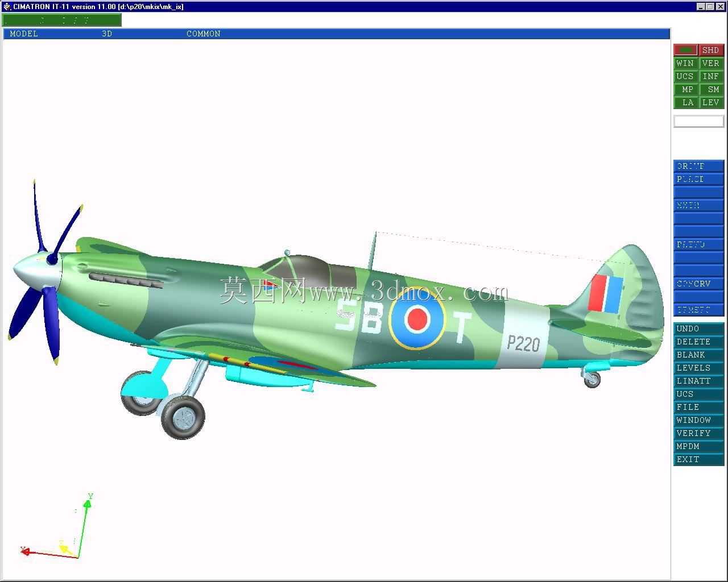
Task: Click the green UCS button beside INF
Action: point(686,76)
